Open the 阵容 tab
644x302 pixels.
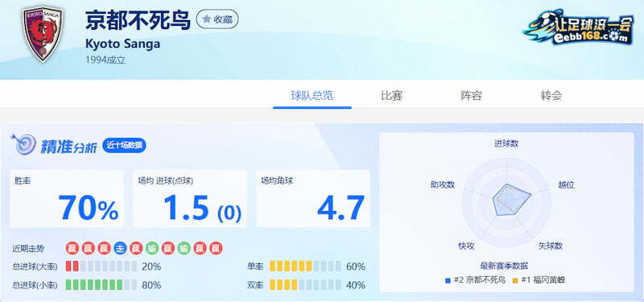click(471, 96)
